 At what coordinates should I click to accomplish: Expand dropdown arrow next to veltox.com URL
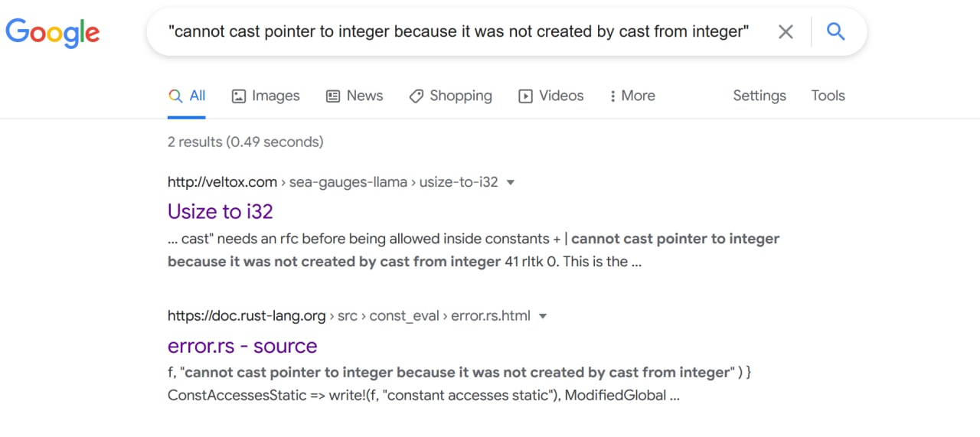(x=511, y=182)
